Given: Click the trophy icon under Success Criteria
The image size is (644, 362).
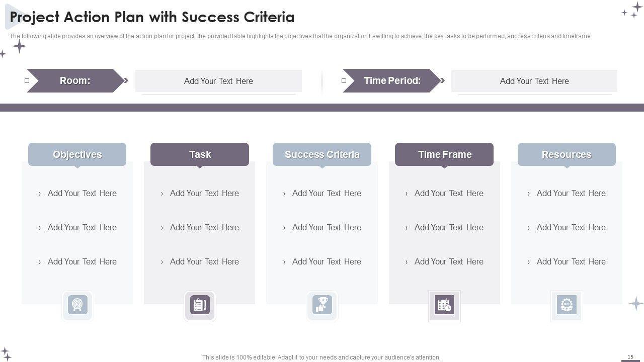Looking at the screenshot, I should point(322,305).
